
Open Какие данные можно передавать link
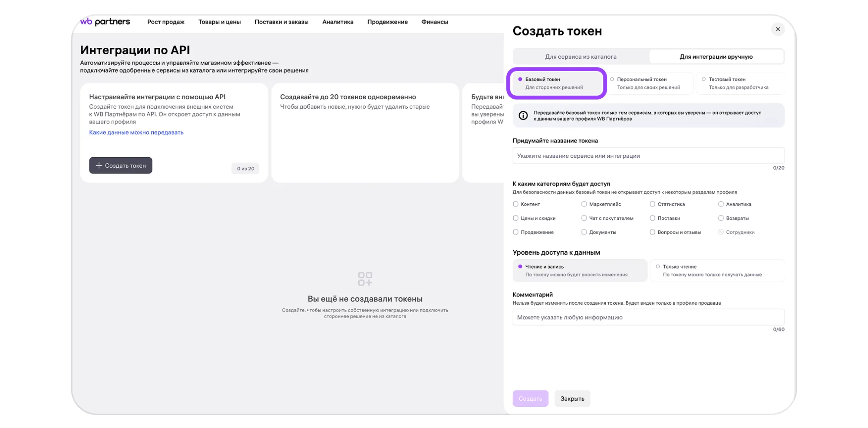[x=136, y=133]
